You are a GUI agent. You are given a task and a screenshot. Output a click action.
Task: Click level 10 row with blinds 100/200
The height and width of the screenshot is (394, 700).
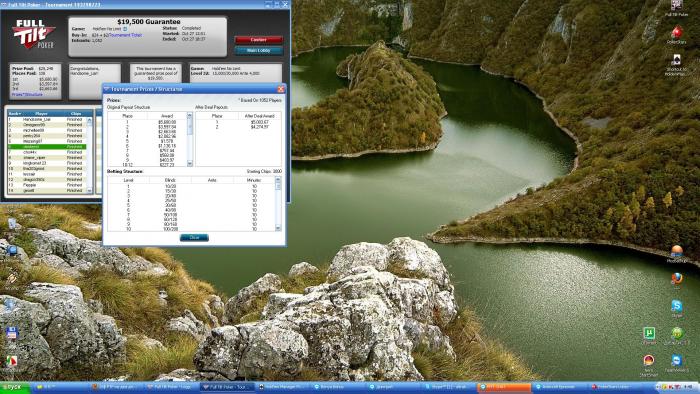click(x=191, y=229)
